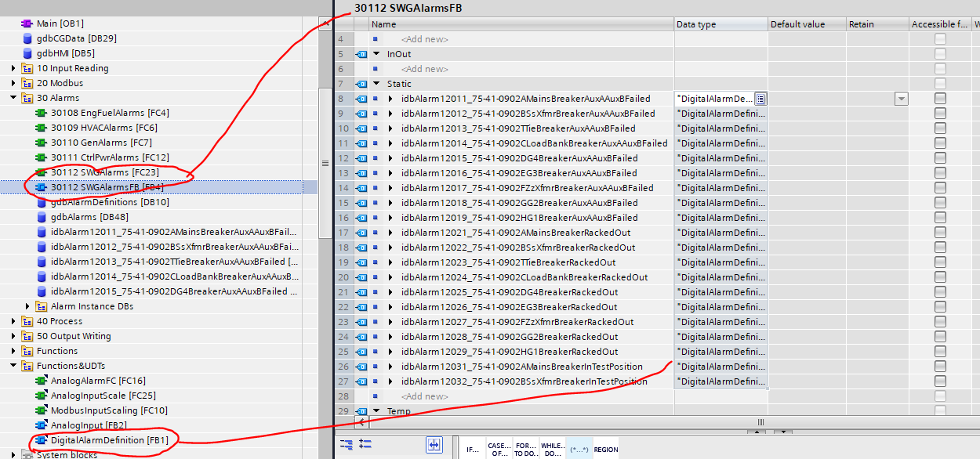980x459 pixels.
Task: Toggle Accessible checkbox for idbAlarm12016 row
Action: click(x=940, y=173)
